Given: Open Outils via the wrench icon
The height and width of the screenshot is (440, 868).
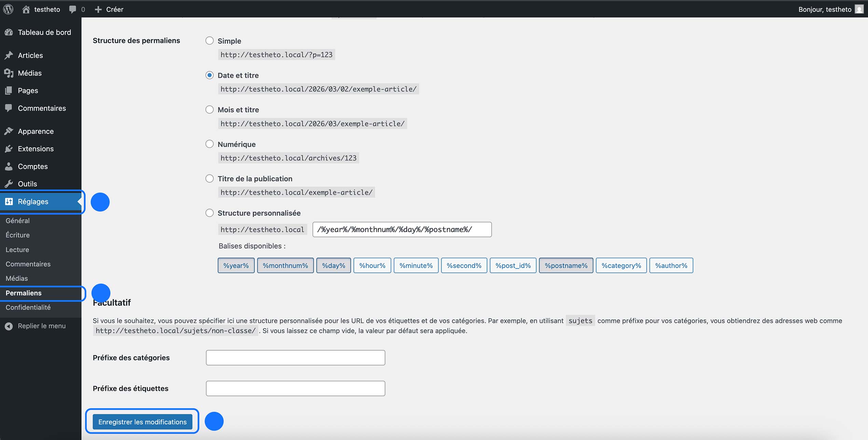Looking at the screenshot, I should click(x=9, y=184).
